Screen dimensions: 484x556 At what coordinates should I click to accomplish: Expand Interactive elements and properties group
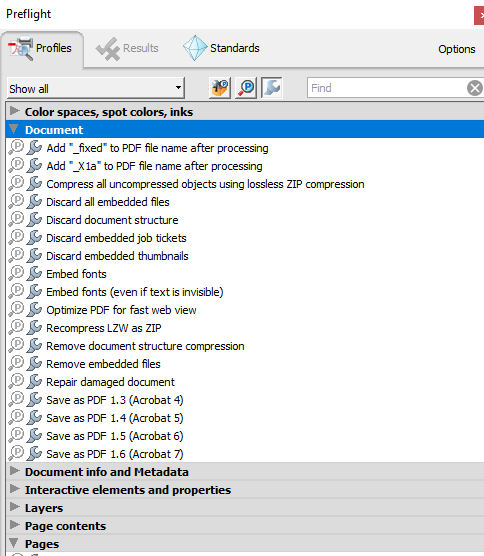click(14, 489)
